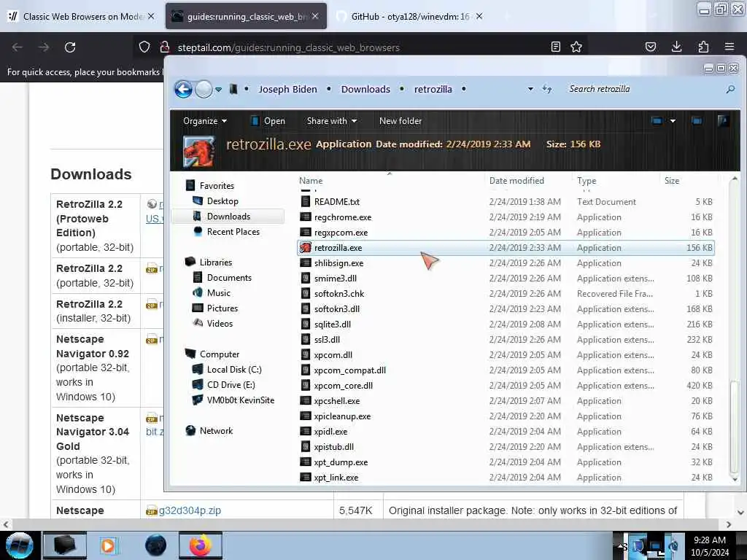Focus the Search retrozilla field
This screenshot has width=747, height=560.
click(643, 89)
